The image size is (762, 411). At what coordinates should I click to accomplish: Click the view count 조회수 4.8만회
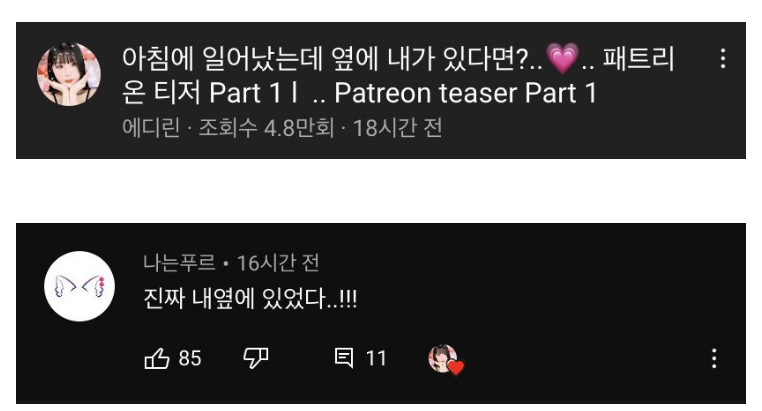tap(266, 128)
